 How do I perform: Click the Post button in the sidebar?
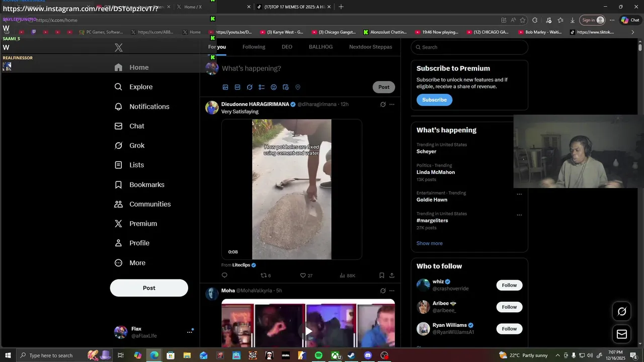tap(149, 288)
